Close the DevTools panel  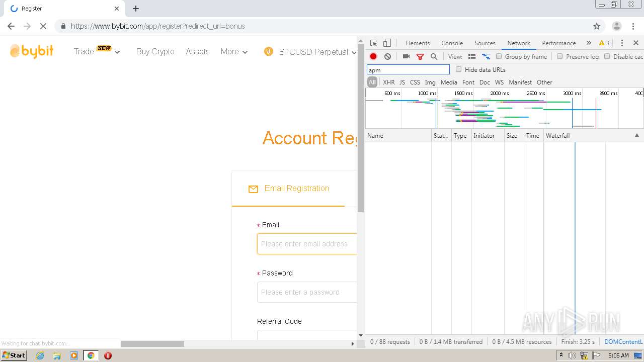[x=636, y=43]
